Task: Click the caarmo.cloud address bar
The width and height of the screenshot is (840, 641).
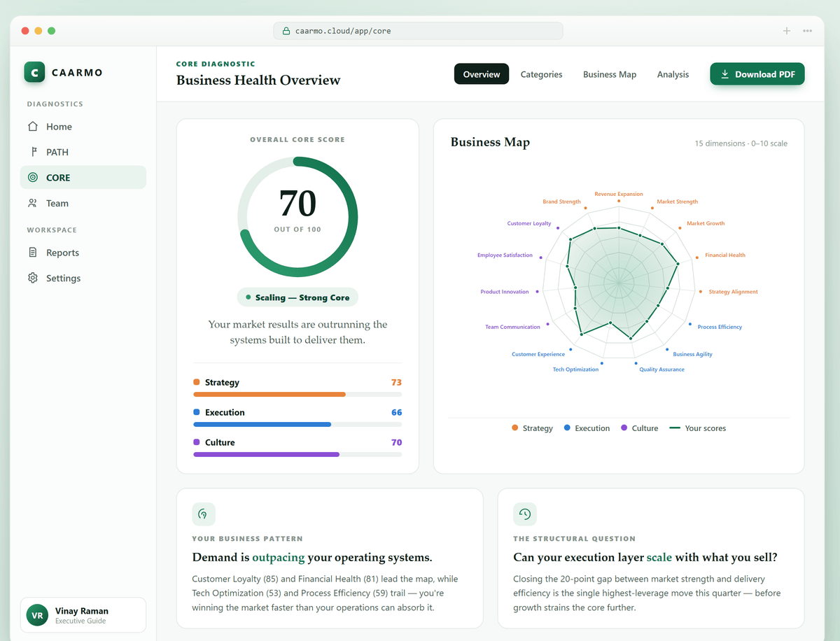Action: click(x=418, y=31)
